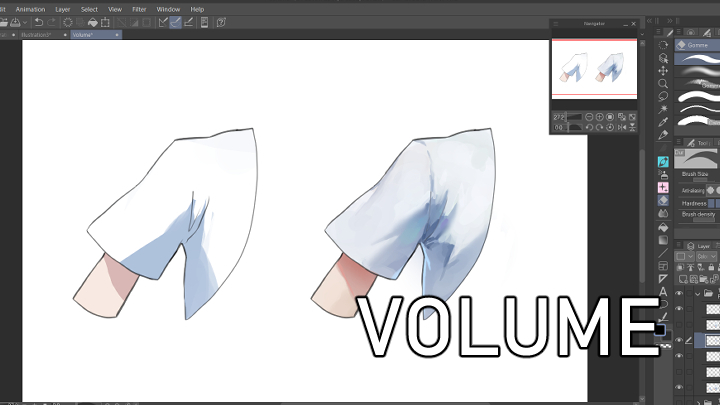Open the Animation menu

click(30, 9)
